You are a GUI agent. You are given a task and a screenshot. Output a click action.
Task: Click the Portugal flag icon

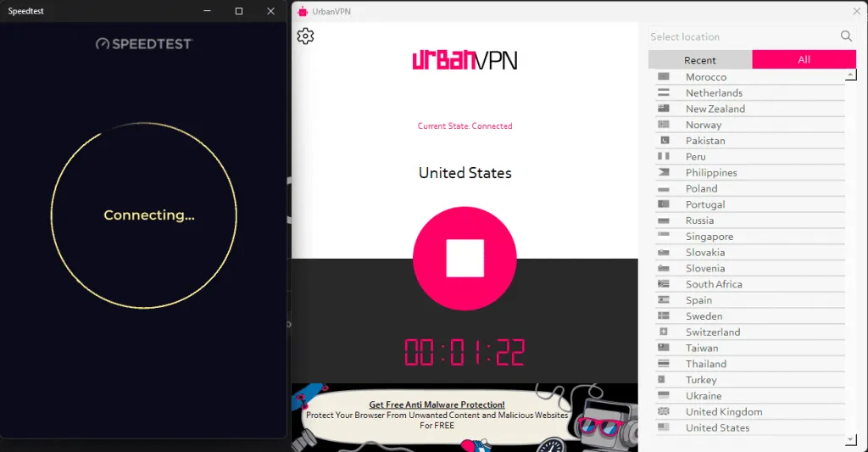pos(663,204)
